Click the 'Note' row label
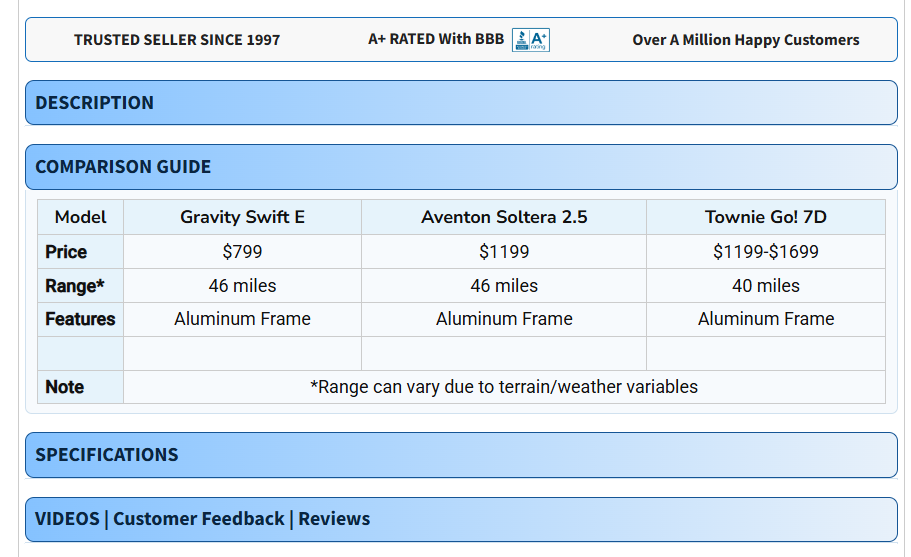This screenshot has height=557, width=911. [80, 387]
